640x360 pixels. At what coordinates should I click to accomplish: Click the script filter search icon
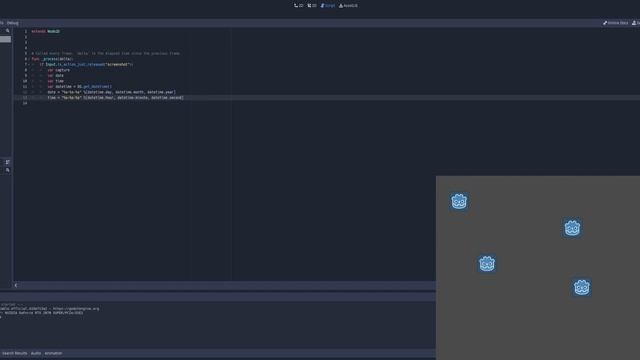click(7, 31)
